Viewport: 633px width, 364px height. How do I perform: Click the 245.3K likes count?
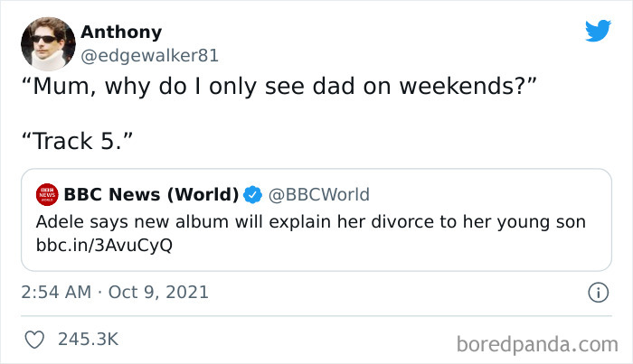coord(88,340)
